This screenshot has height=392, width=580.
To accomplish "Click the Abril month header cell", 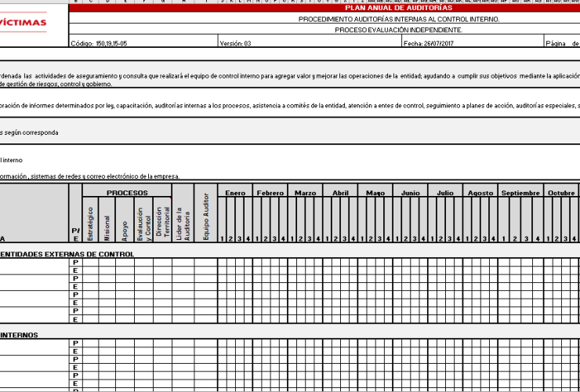I will point(340,193).
